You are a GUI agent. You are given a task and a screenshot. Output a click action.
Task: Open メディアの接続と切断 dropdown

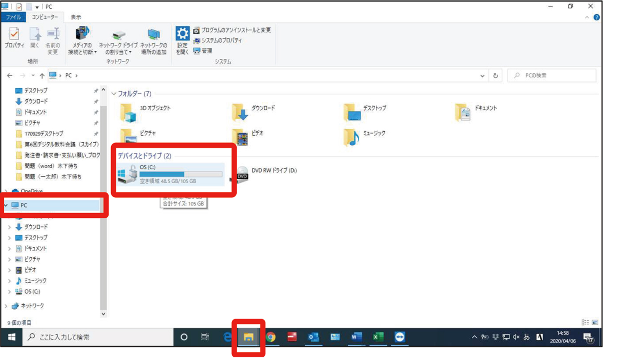click(x=82, y=41)
